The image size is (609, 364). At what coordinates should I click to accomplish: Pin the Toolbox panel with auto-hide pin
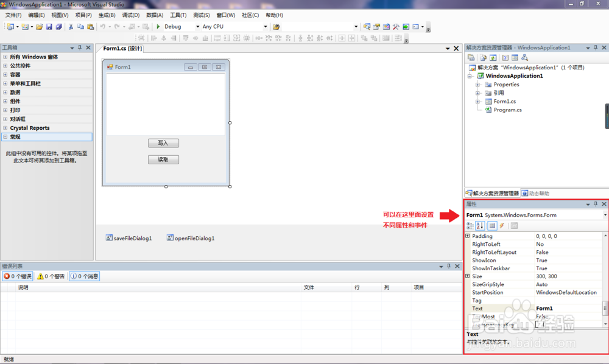click(80, 47)
